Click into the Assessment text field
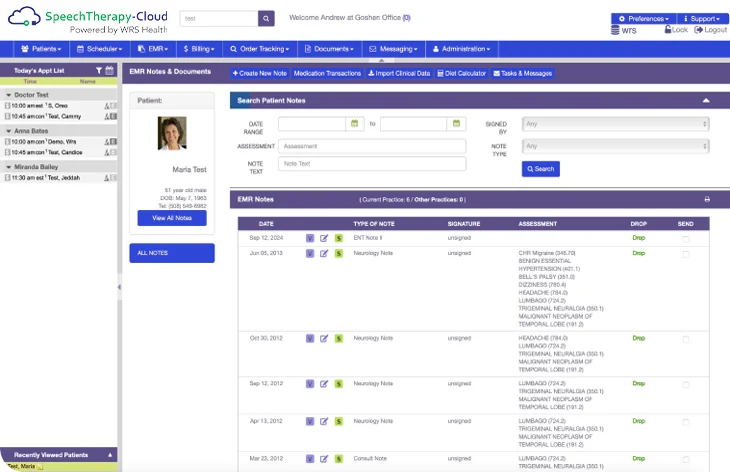The width and height of the screenshot is (730, 472). [x=372, y=146]
